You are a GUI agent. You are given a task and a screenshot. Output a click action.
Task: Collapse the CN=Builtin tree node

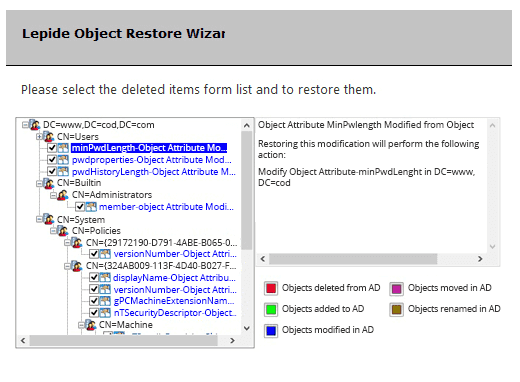pos(39,183)
